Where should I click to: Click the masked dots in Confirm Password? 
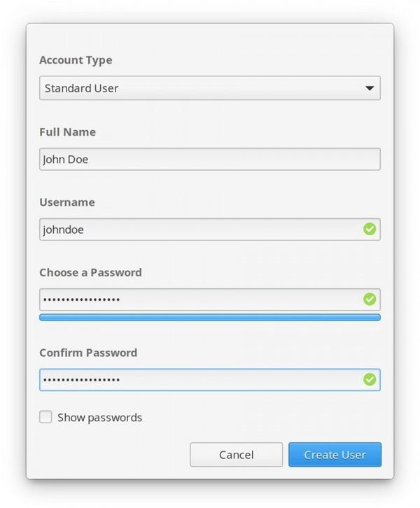click(82, 380)
